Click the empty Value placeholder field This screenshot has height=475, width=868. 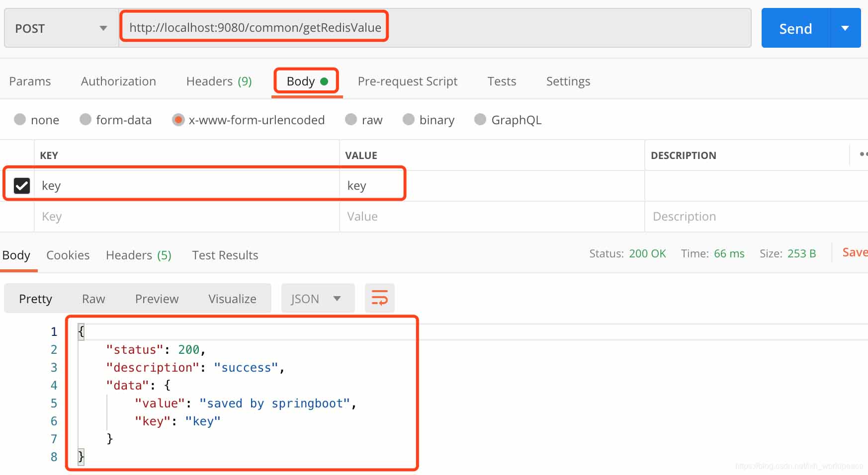click(x=491, y=217)
